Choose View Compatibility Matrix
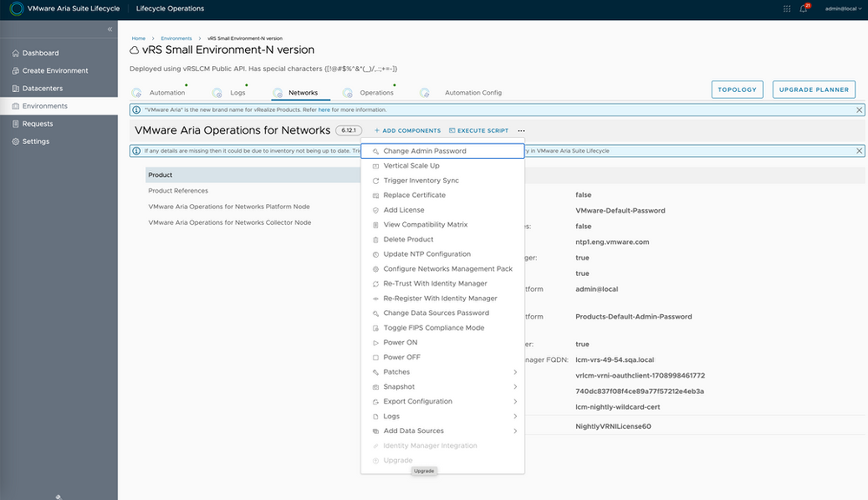This screenshot has height=500, width=868. [442, 225]
